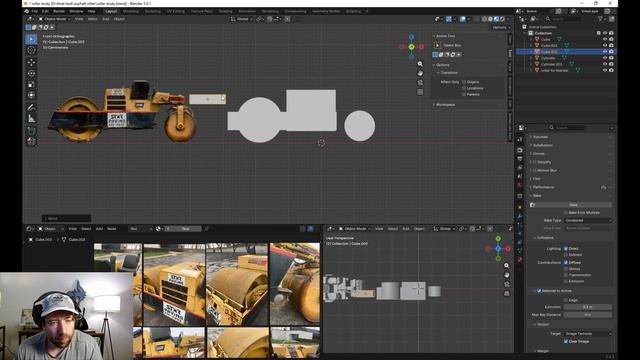Open the Object properties orange square tab

click(x=520, y=207)
